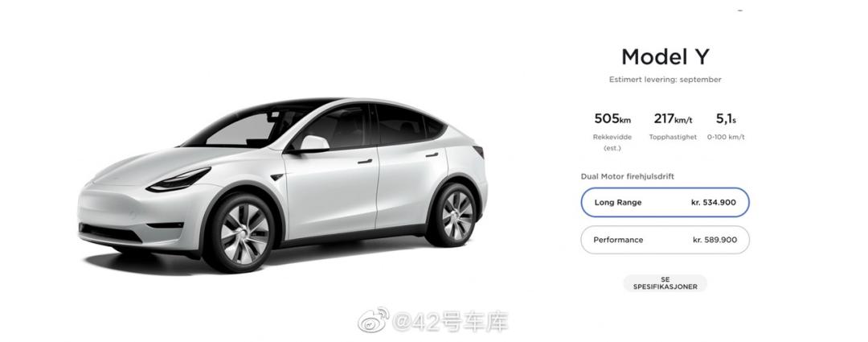Click the 217 km/t Topphastighet stat
The image size is (868, 342).
pyautogui.click(x=673, y=126)
